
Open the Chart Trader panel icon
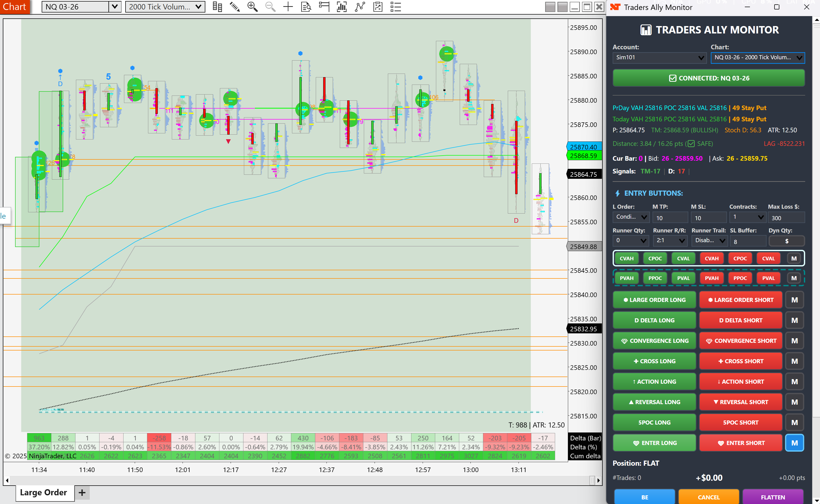[324, 7]
